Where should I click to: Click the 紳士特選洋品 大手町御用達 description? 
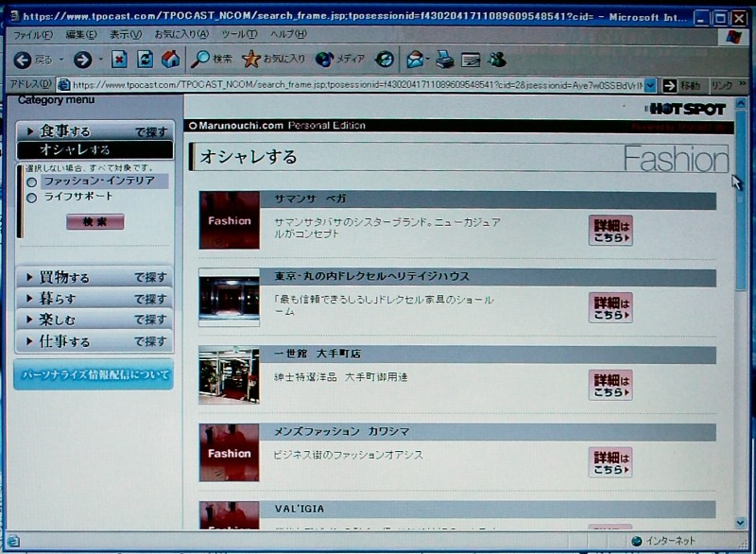[341, 377]
